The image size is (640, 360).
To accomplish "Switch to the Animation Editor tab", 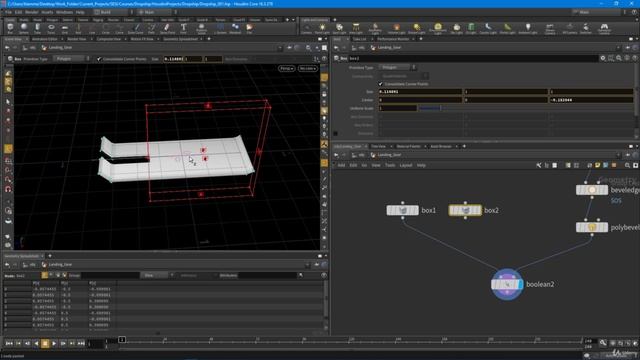I will click(44, 39).
